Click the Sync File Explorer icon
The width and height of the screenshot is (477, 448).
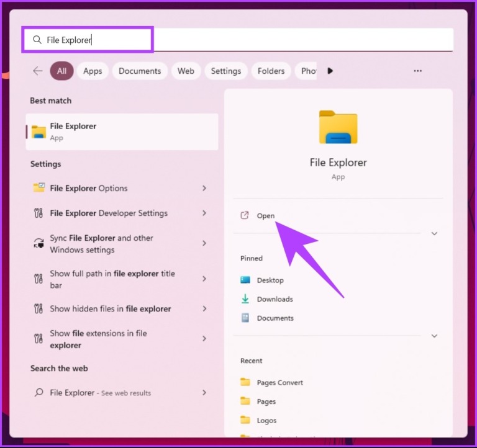39,243
